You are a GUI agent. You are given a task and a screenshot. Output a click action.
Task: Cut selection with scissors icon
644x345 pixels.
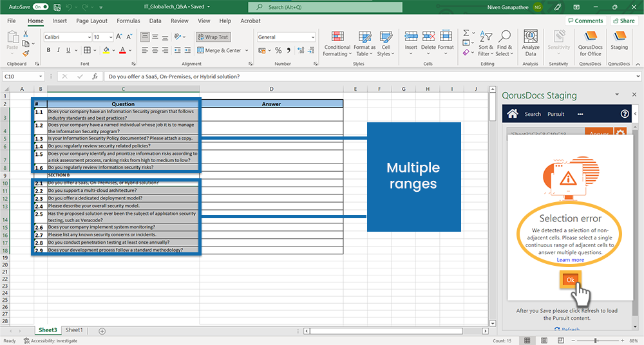[26, 34]
